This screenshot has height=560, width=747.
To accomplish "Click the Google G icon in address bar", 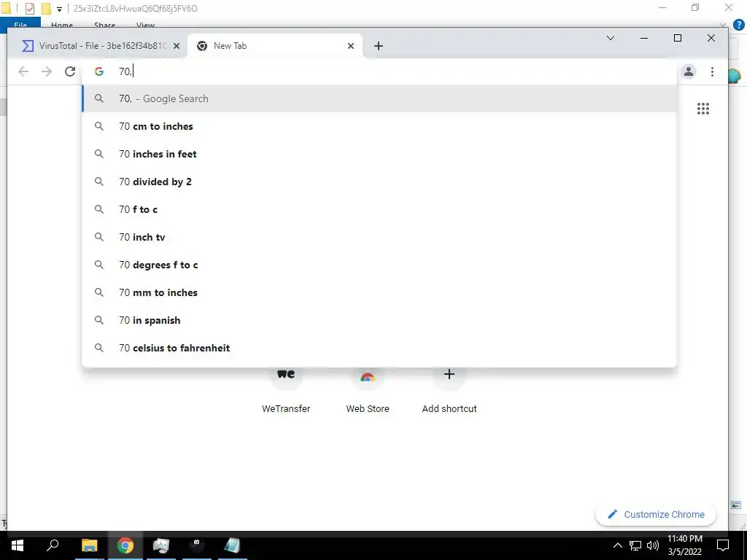I will [x=99, y=71].
